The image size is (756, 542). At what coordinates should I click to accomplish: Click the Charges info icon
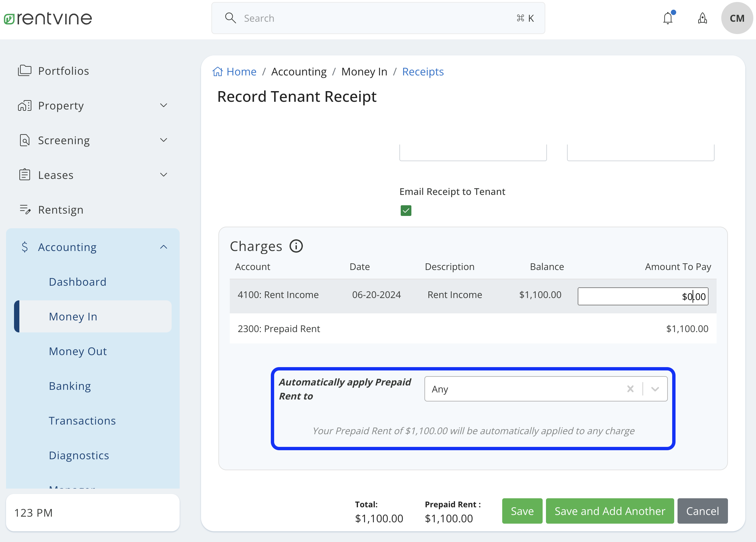coord(296,246)
